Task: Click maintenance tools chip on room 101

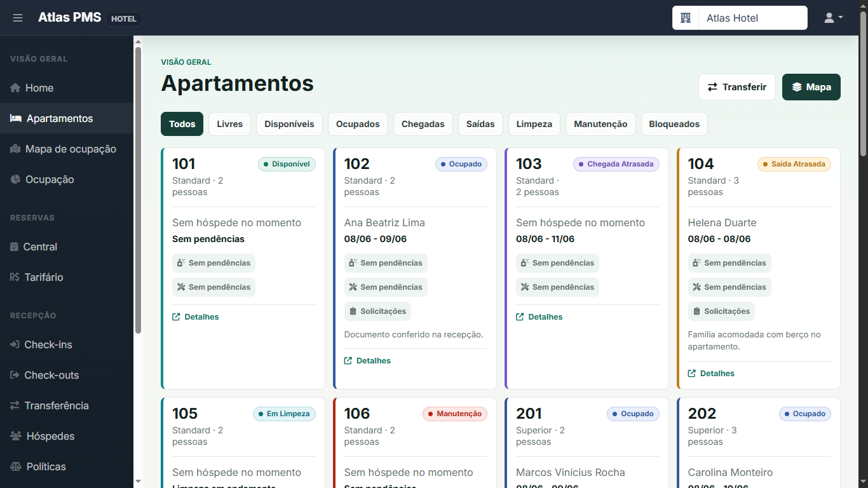Action: click(x=214, y=287)
